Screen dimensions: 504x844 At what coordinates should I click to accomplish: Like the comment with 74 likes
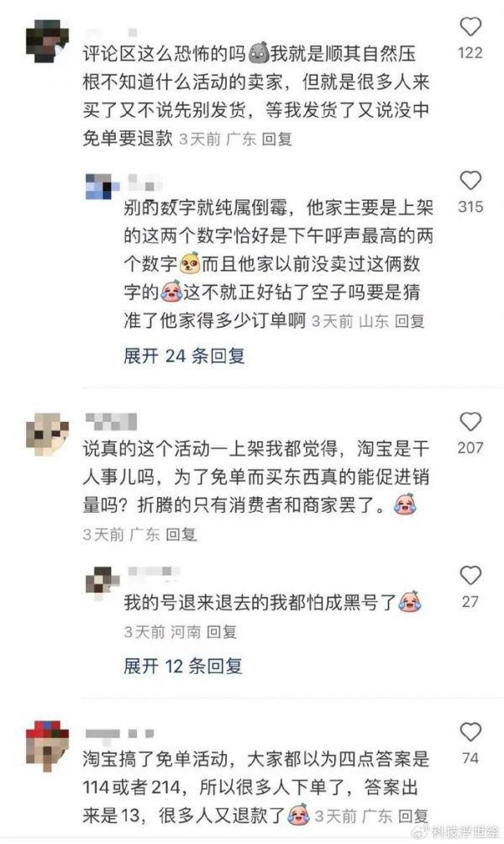click(470, 732)
